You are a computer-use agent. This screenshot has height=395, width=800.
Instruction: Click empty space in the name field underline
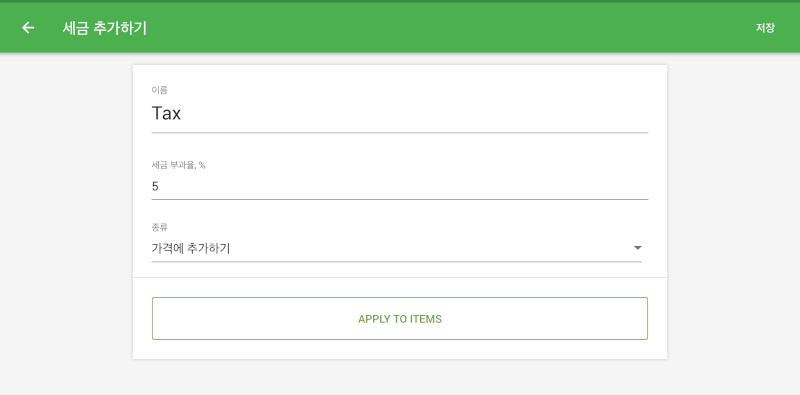(x=408, y=132)
